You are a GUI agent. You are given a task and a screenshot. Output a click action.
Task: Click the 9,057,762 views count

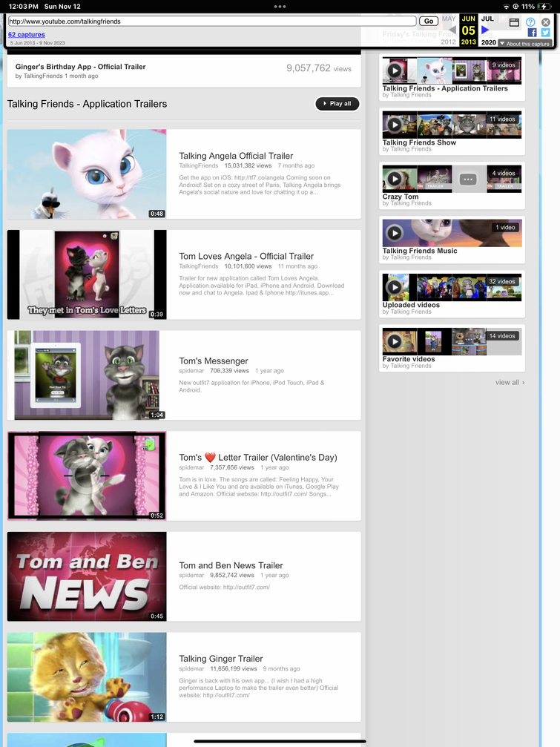(319, 68)
